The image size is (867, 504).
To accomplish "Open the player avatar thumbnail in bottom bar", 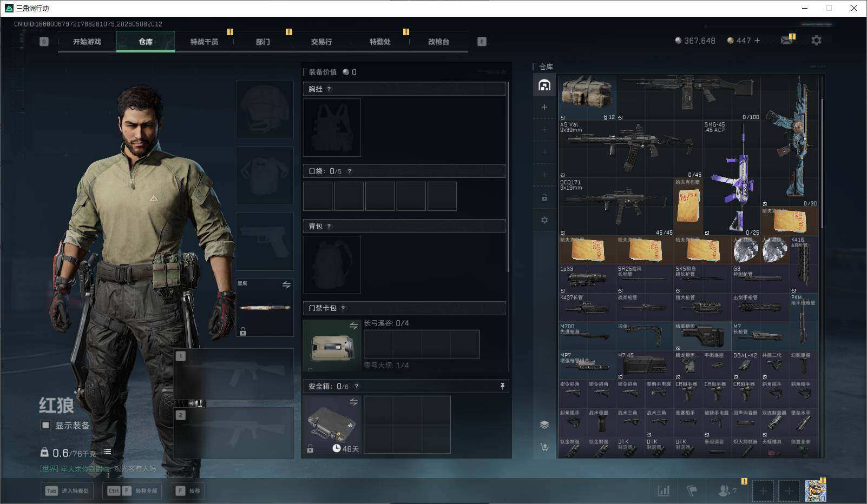I will [815, 490].
